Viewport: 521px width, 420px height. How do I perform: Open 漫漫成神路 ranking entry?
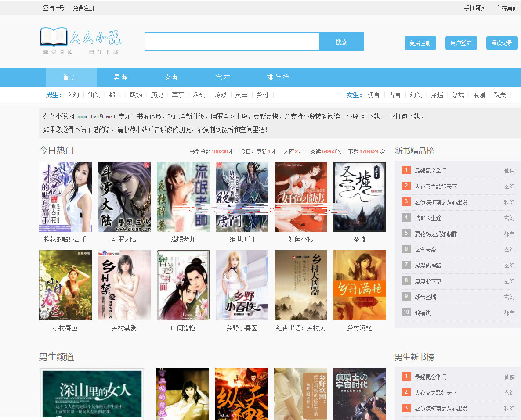(428, 265)
